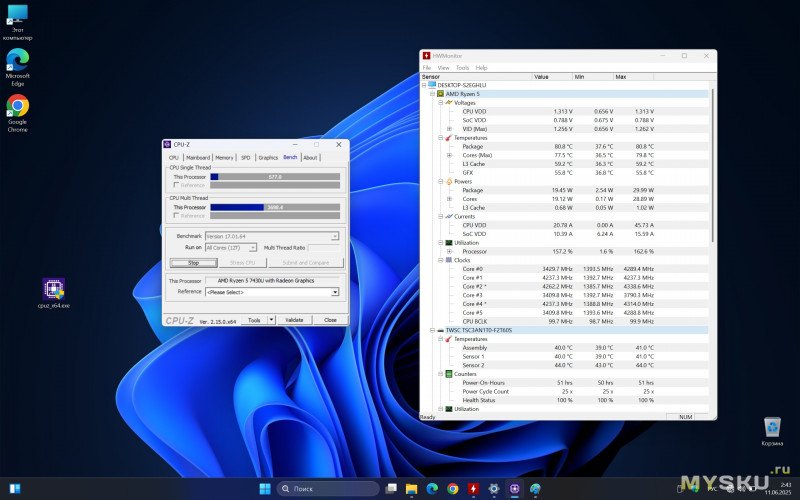Click the Stop benchmark button
The image size is (800, 500).
point(194,263)
